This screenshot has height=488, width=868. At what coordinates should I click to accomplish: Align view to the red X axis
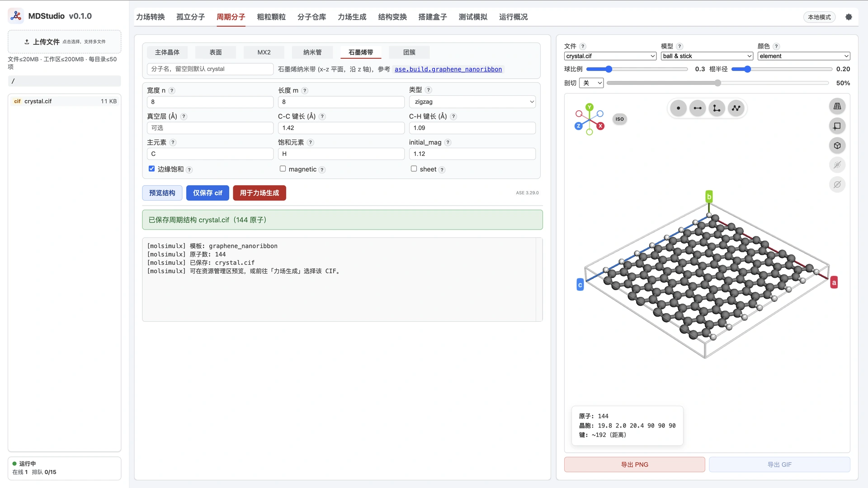[600, 126]
